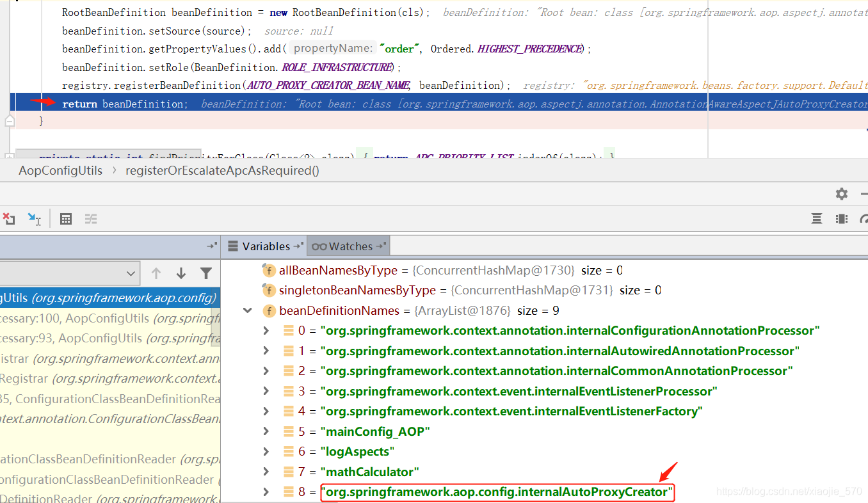The height and width of the screenshot is (503, 868).
Task: Click the Drop Frame debugger icon
Action: pos(8,219)
